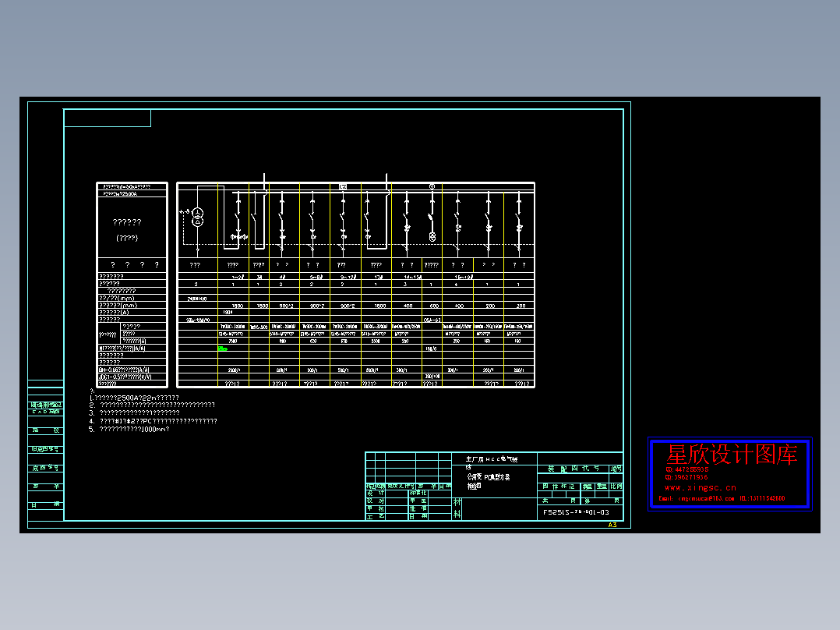Viewport: 840px width, 630px height.
Task: Click the legend header row containing 2500A
Action: (132, 193)
